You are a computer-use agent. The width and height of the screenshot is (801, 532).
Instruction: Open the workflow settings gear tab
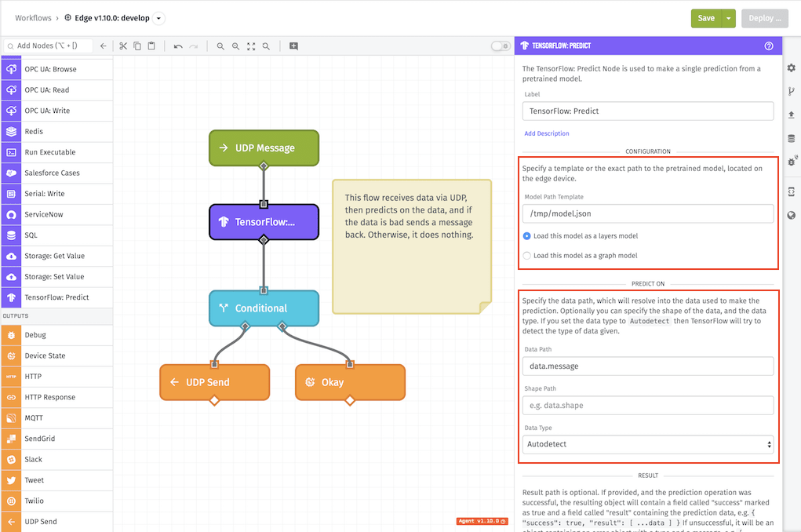pos(792,68)
